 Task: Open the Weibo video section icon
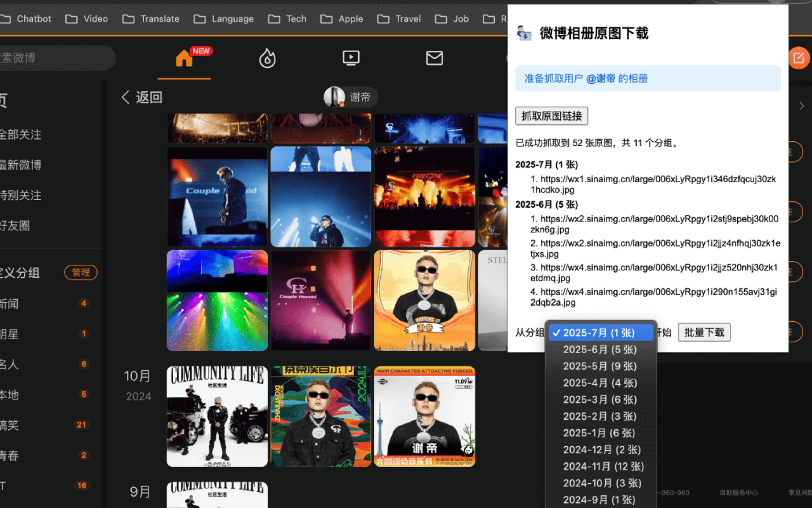click(351, 58)
